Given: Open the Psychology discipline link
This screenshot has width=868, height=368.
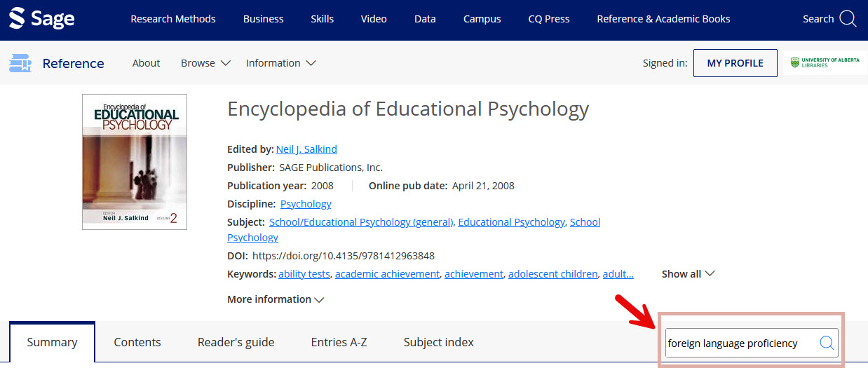Looking at the screenshot, I should coord(306,204).
